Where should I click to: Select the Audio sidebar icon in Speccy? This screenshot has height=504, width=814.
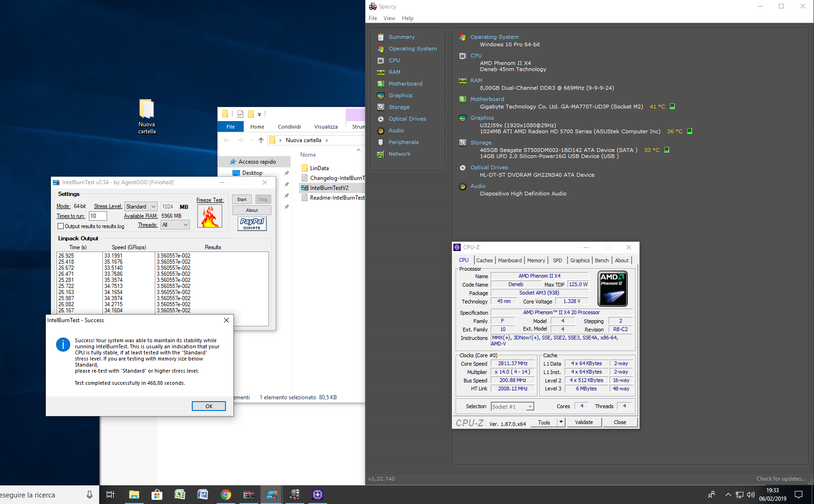(x=381, y=130)
